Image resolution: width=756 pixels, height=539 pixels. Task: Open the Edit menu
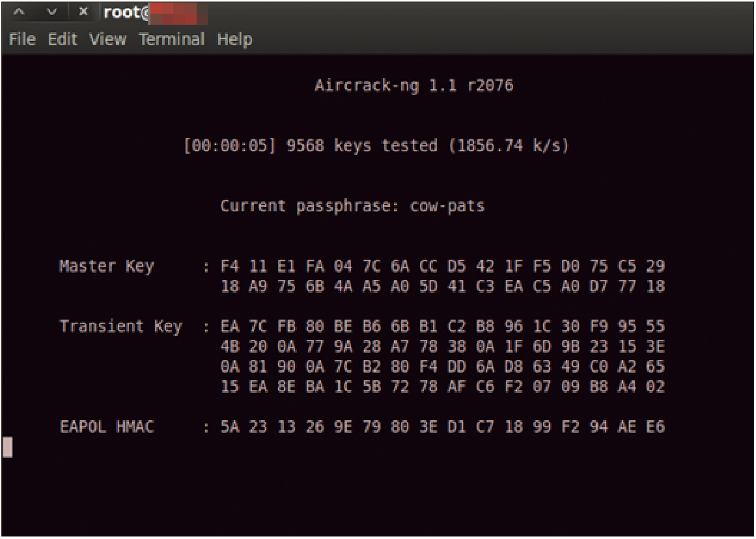[63, 39]
